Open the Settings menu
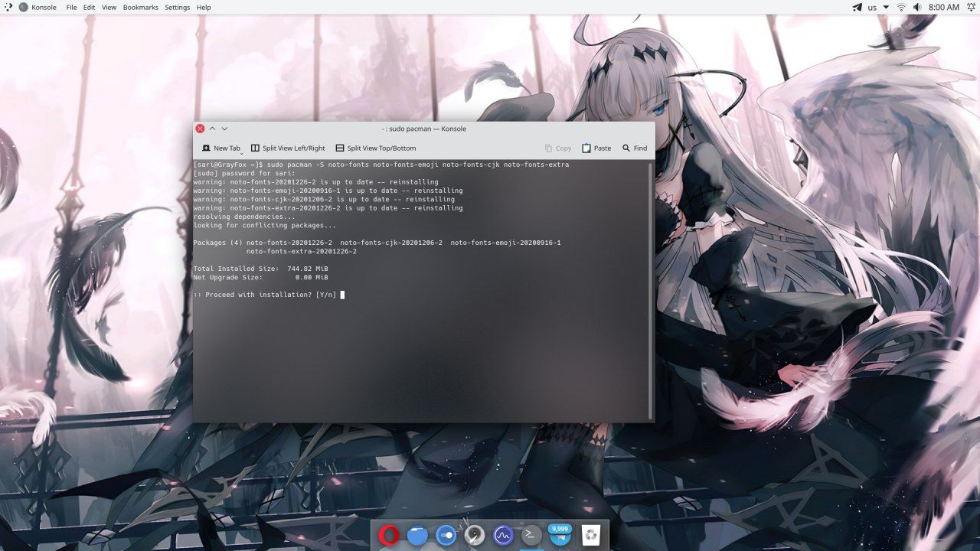980x551 pixels. (x=178, y=7)
